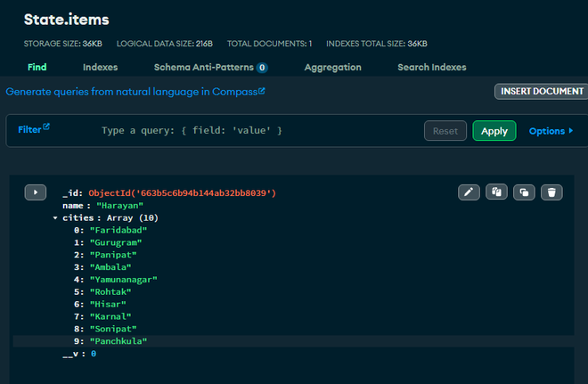The height and width of the screenshot is (384, 588).
Task: Copy the document using the copy icon
Action: pyautogui.click(x=496, y=192)
